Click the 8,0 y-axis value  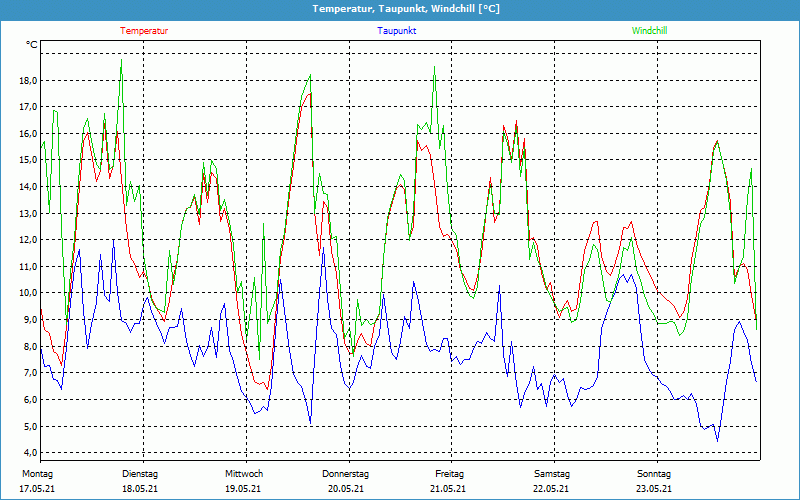pyautogui.click(x=30, y=346)
